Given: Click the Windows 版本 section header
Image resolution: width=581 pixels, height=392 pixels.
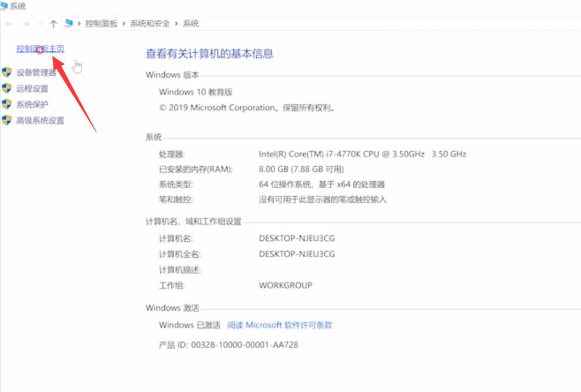Looking at the screenshot, I should coord(172,75).
